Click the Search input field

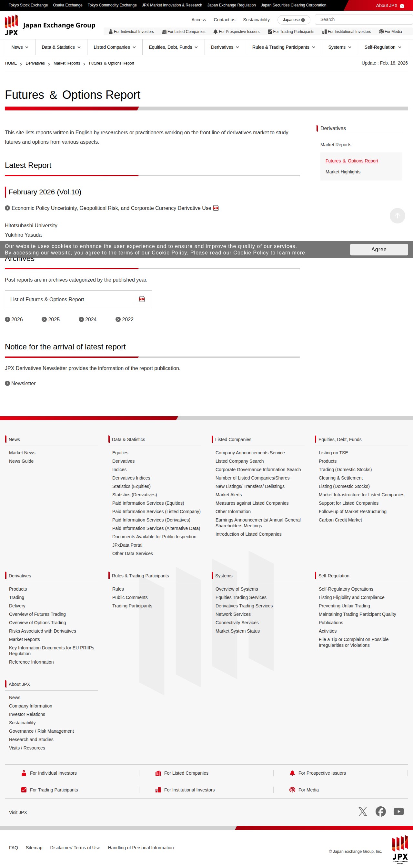coord(364,20)
